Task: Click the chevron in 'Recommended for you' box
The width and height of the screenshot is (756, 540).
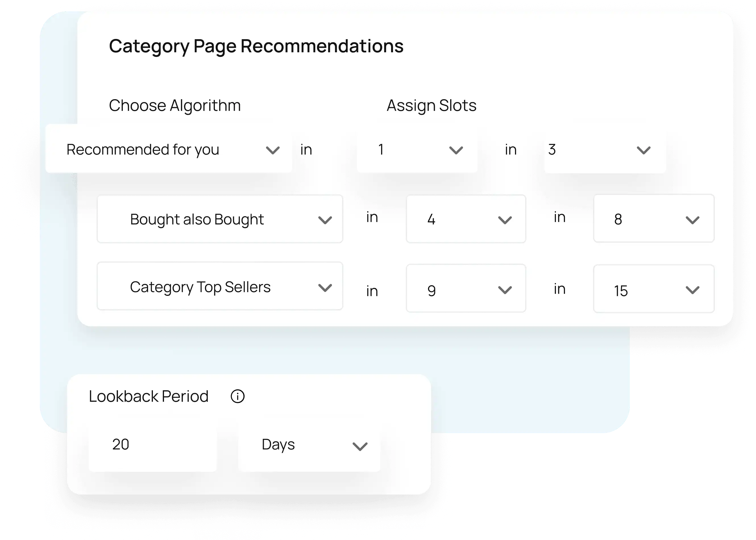Action: point(273,150)
